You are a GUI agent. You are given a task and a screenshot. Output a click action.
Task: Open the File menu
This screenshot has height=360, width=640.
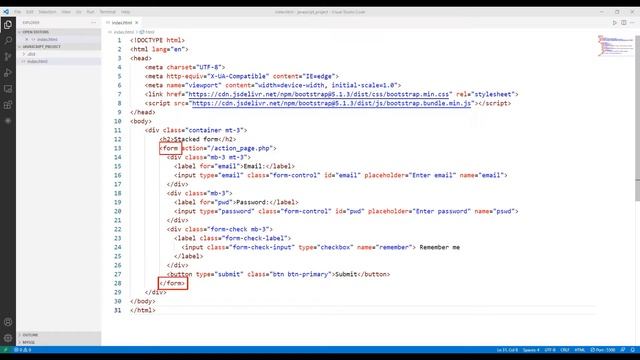tap(18, 12)
